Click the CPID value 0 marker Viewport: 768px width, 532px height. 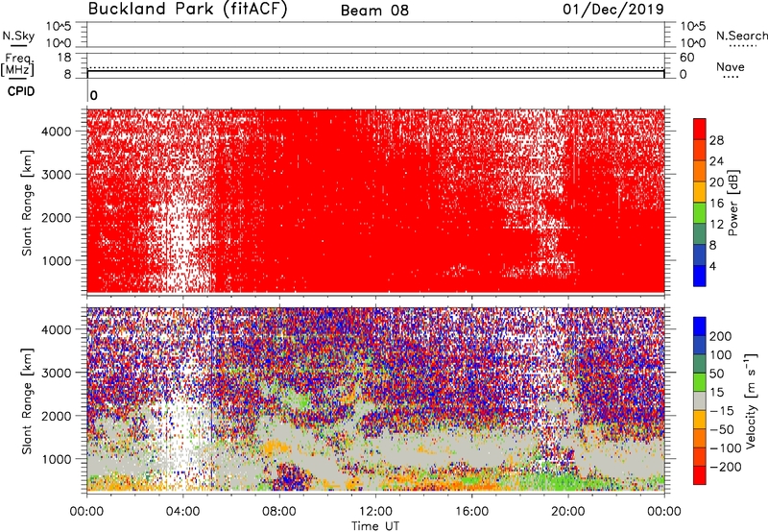(x=93, y=96)
